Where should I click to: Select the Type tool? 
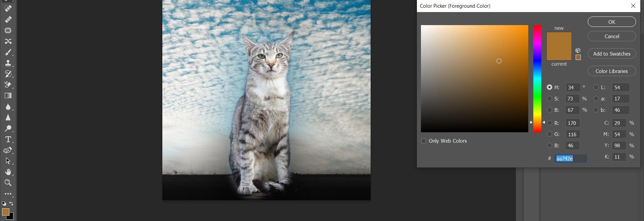point(8,139)
